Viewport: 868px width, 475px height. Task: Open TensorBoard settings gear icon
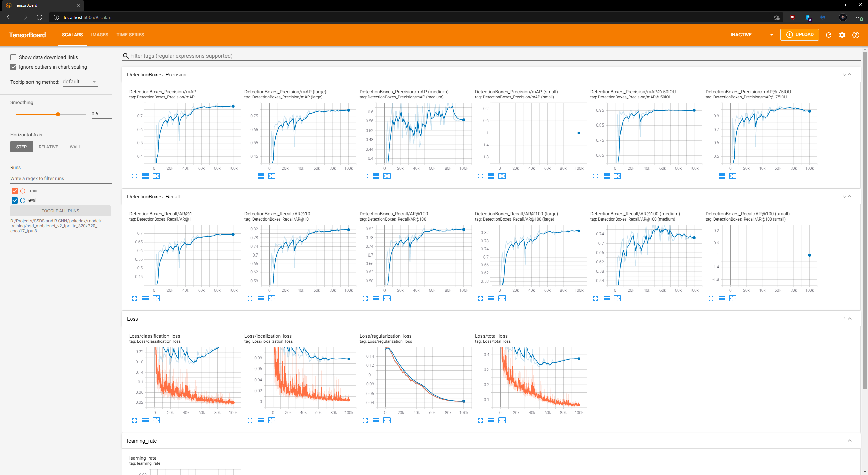tap(842, 35)
